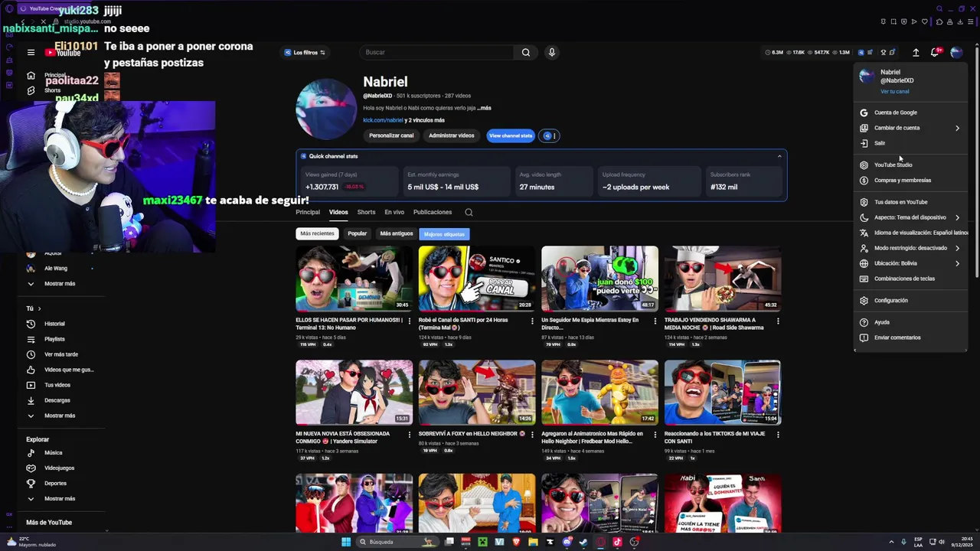Open Historial in sidebar

(x=54, y=324)
